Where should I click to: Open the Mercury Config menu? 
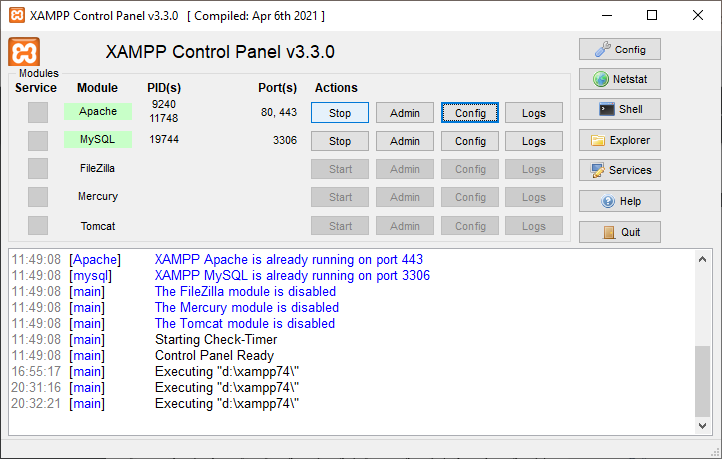[x=470, y=197]
